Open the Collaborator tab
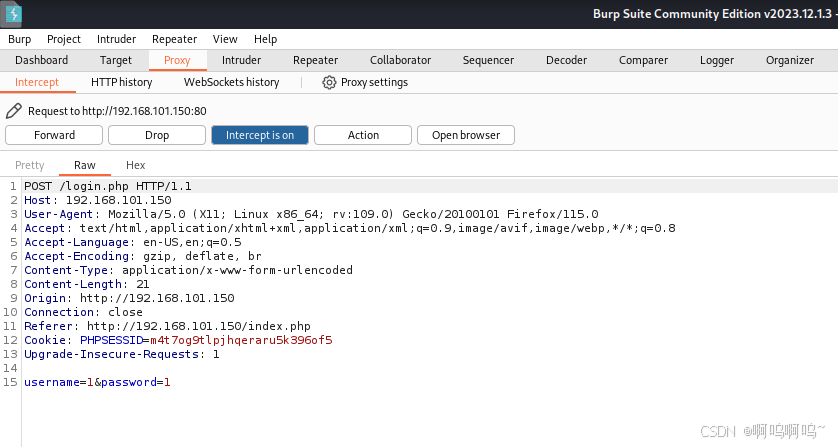The width and height of the screenshot is (838, 447). click(400, 60)
